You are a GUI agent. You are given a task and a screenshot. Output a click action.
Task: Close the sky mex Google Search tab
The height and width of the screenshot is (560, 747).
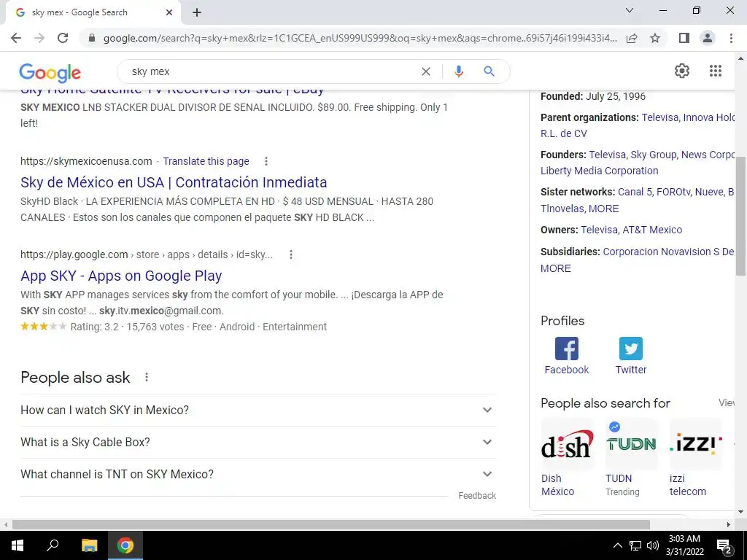[169, 12]
